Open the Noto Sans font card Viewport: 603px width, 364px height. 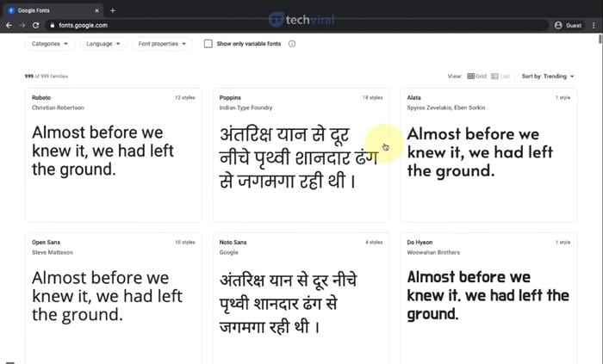pos(301,299)
